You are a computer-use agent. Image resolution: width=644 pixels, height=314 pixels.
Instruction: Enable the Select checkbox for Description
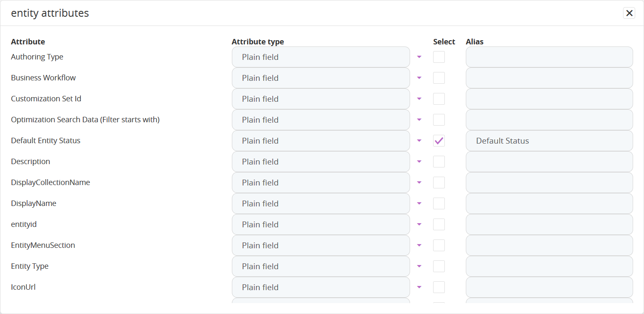(439, 162)
